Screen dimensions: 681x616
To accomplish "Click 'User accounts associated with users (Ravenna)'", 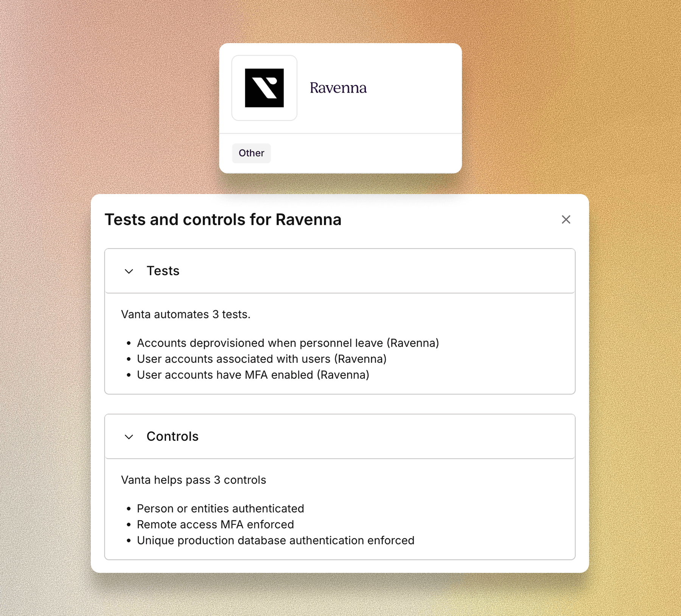I will click(x=262, y=359).
